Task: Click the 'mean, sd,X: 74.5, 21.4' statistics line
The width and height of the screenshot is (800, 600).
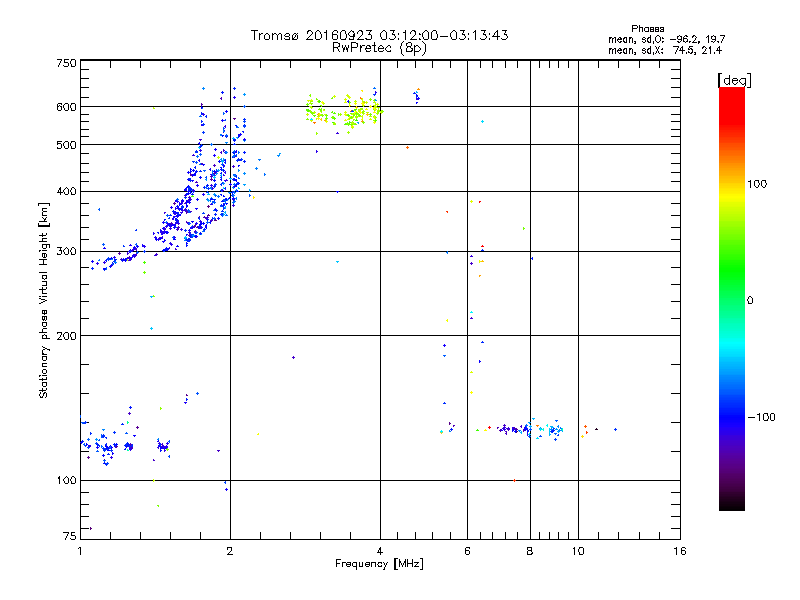Action: 665,50
